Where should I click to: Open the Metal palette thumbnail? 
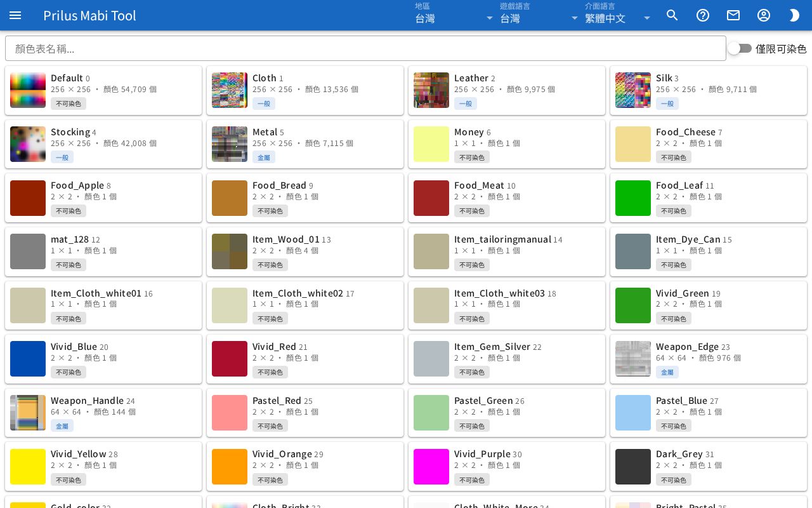click(230, 144)
